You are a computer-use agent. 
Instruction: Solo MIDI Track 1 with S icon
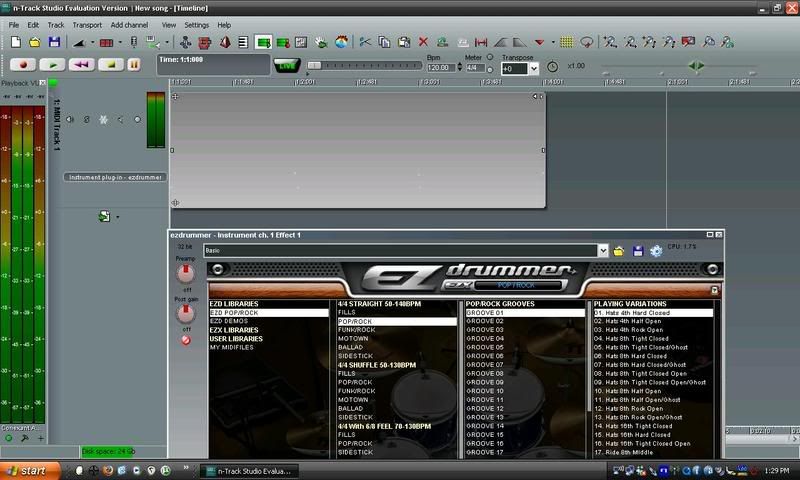[x=87, y=119]
